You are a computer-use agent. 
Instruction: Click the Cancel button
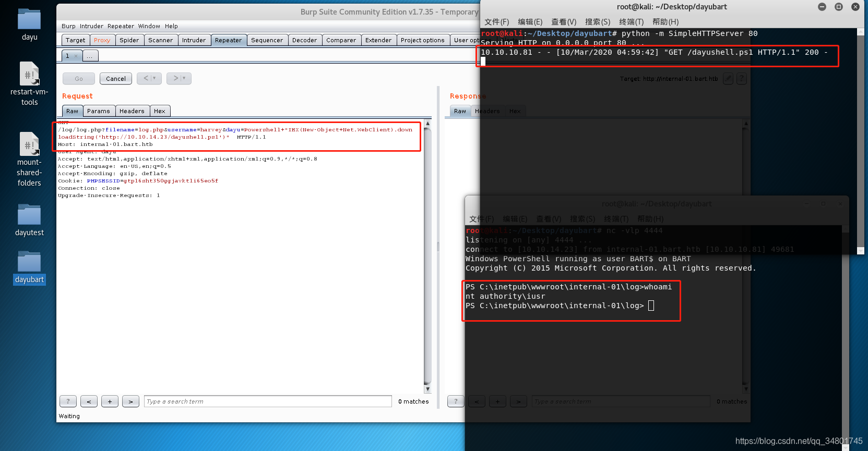(116, 79)
